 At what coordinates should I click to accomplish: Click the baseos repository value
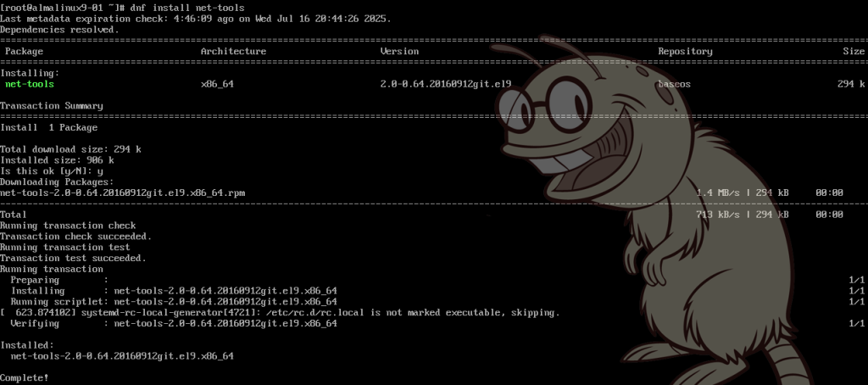[x=674, y=84]
